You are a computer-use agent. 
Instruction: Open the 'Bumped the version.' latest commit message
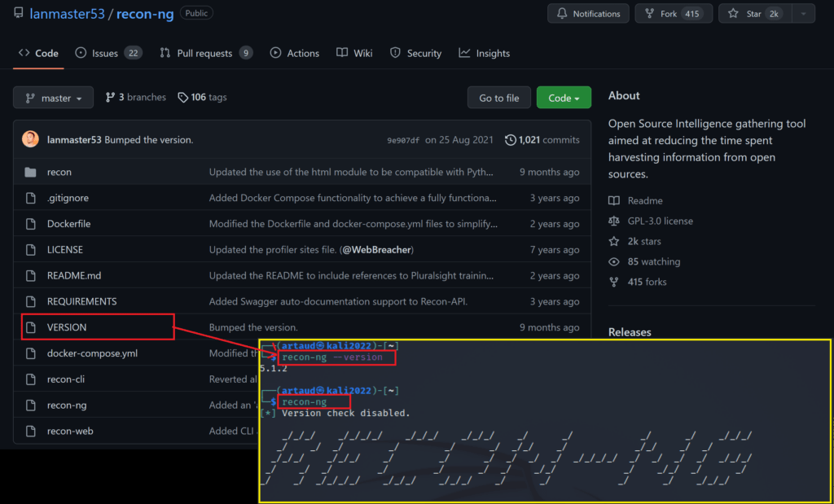point(149,140)
